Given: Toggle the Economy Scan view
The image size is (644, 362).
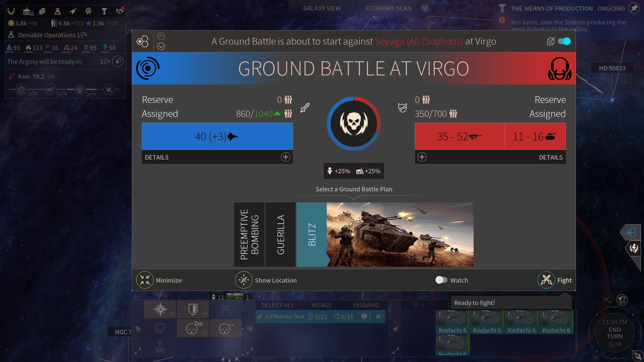Looking at the screenshot, I should coord(388,8).
